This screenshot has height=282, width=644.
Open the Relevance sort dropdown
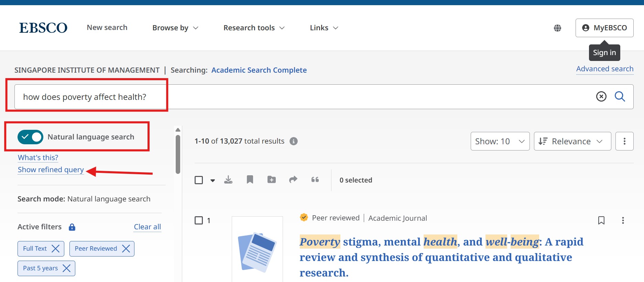click(x=572, y=141)
